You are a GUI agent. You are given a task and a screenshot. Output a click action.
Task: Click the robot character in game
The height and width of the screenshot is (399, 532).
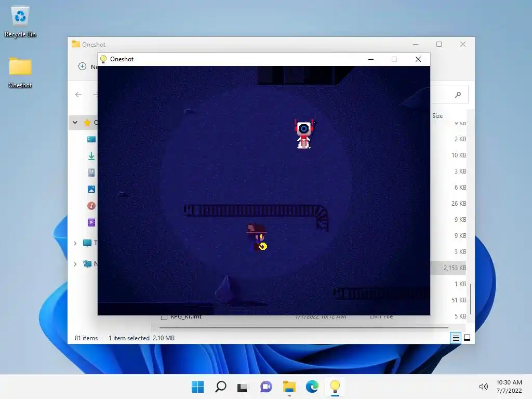coord(304,134)
